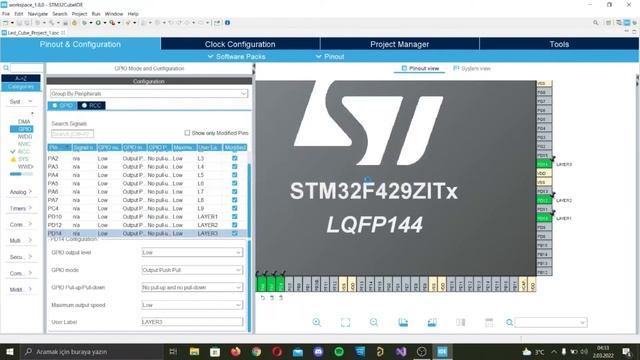Switch to Project Manager tab
This screenshot has width=640, height=360.
(x=399, y=44)
